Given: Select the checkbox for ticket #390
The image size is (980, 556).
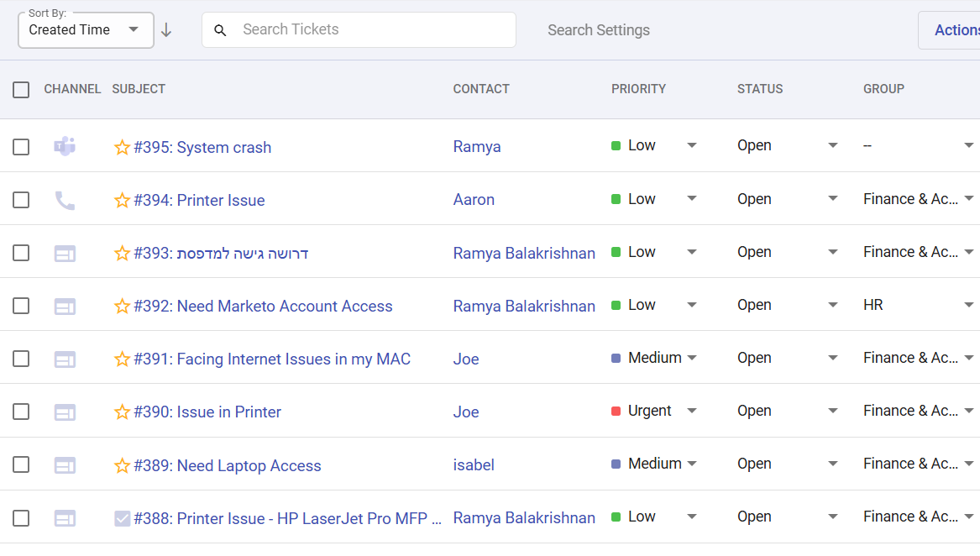Looking at the screenshot, I should coord(21,412).
